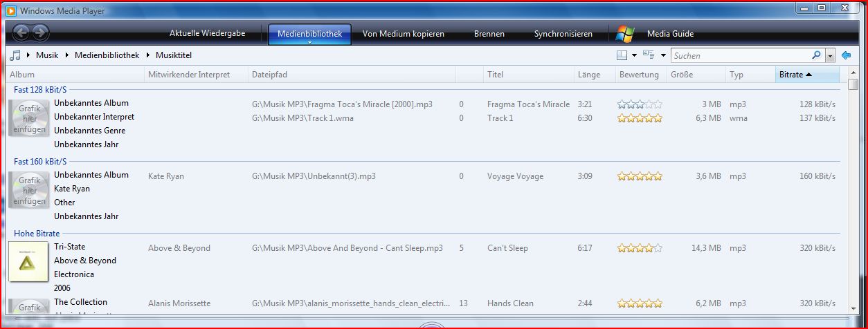Screen dimensions: 868x329
Task: Open the Media Guide tab
Action: click(670, 34)
